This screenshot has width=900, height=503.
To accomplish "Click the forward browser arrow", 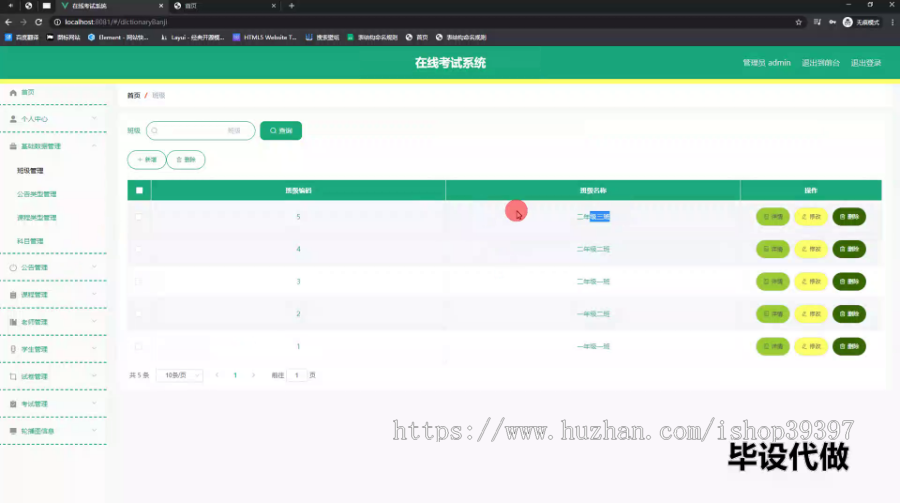I will pos(24,22).
